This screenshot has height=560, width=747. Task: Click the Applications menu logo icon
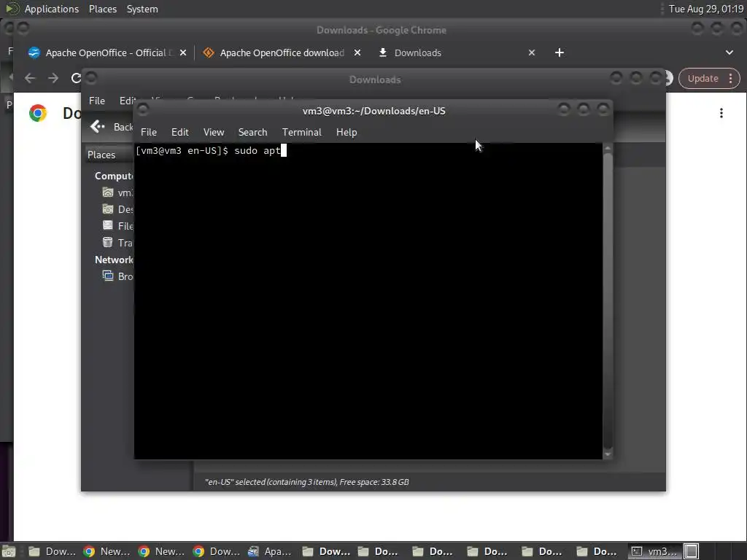click(x=12, y=9)
